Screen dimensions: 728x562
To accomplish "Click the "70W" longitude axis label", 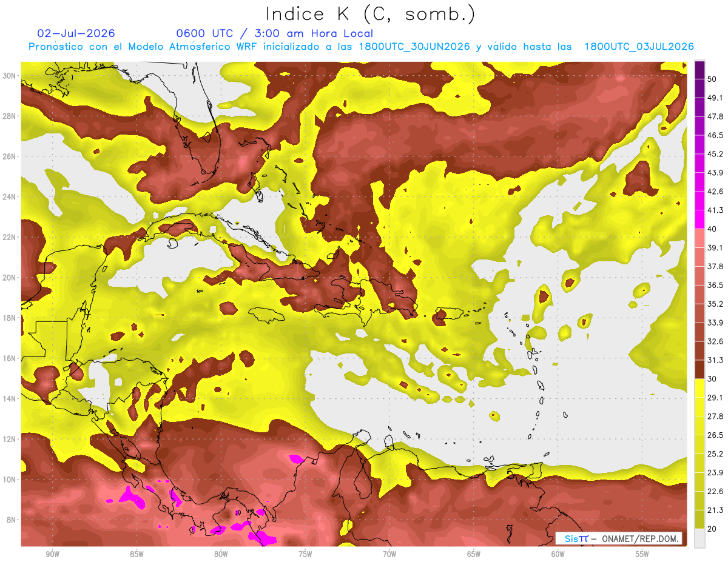I will coord(389,554).
